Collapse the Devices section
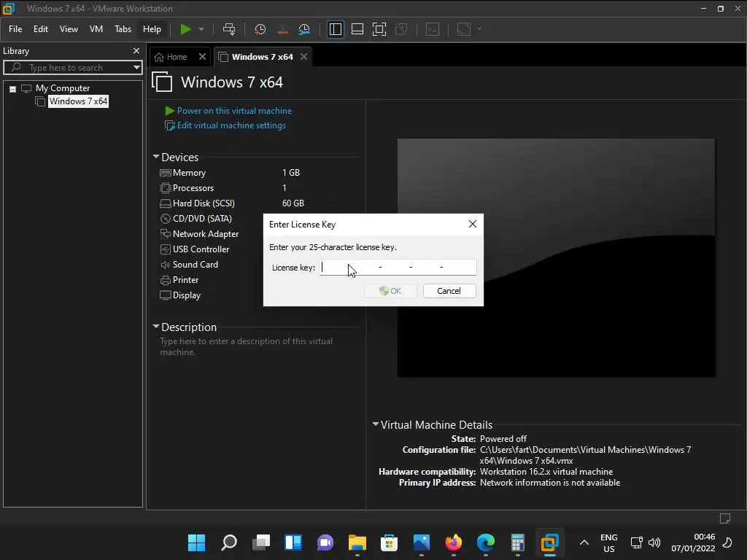The height and width of the screenshot is (560, 747). pos(156,157)
